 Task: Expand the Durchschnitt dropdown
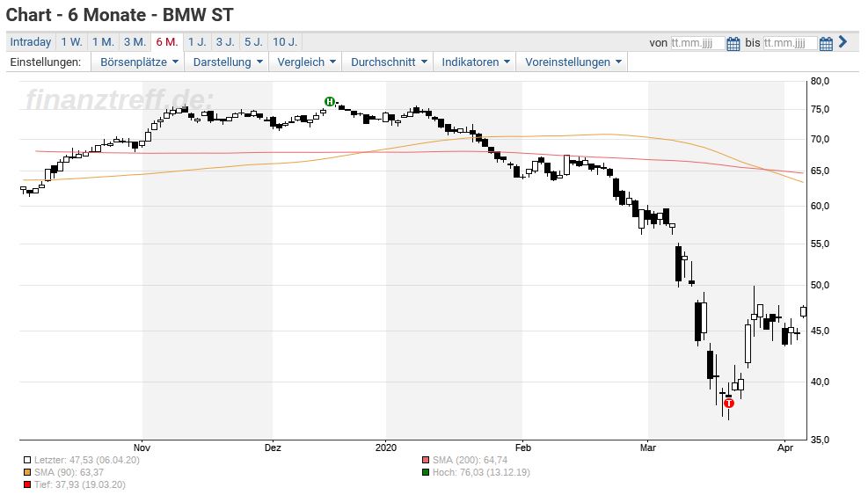(388, 62)
